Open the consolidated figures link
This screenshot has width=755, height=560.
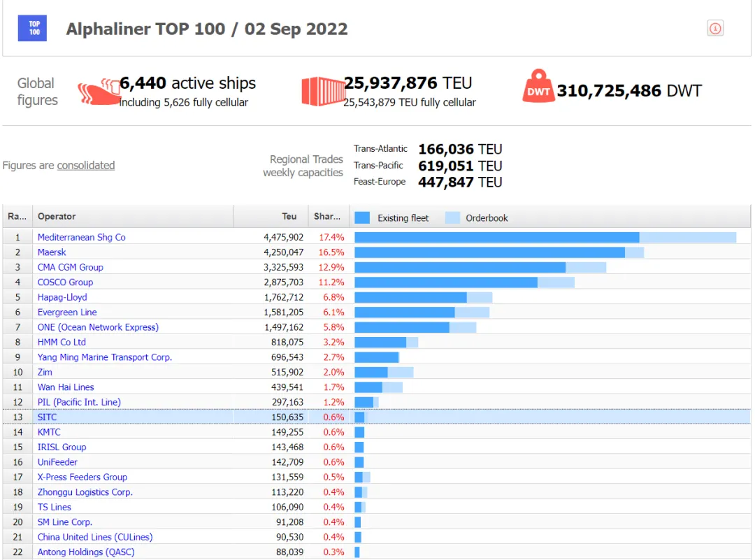[x=86, y=165]
